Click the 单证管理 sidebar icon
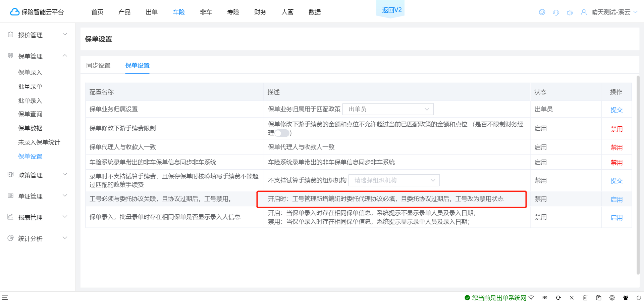The image size is (644, 303). click(x=11, y=196)
